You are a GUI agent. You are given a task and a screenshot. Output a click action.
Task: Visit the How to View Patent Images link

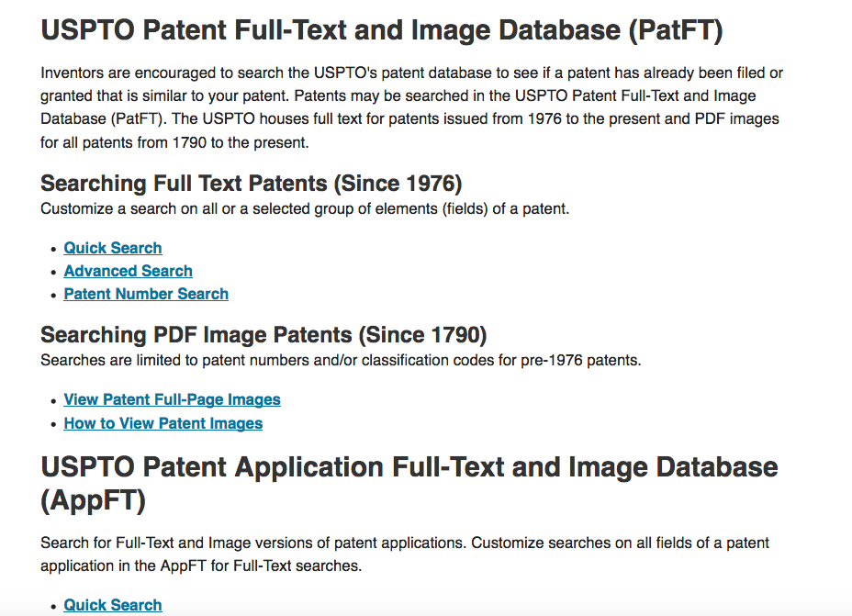click(x=163, y=423)
